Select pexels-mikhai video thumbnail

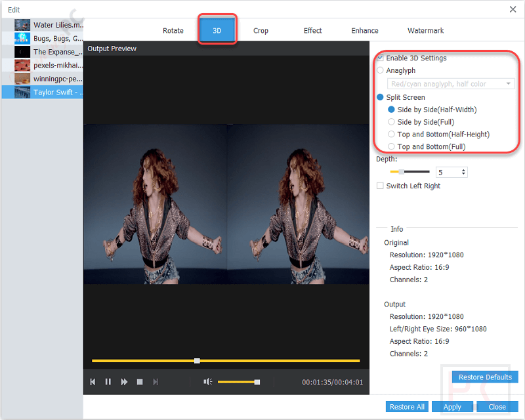(22, 65)
